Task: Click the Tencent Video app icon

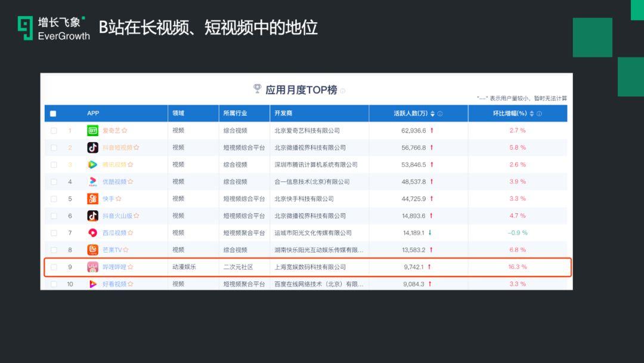Action: coord(92,164)
